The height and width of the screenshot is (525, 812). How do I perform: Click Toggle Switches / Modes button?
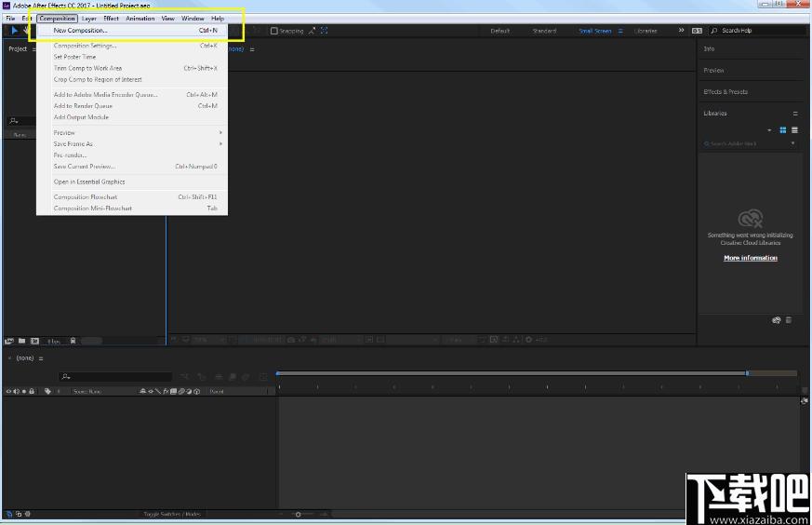coord(172,514)
